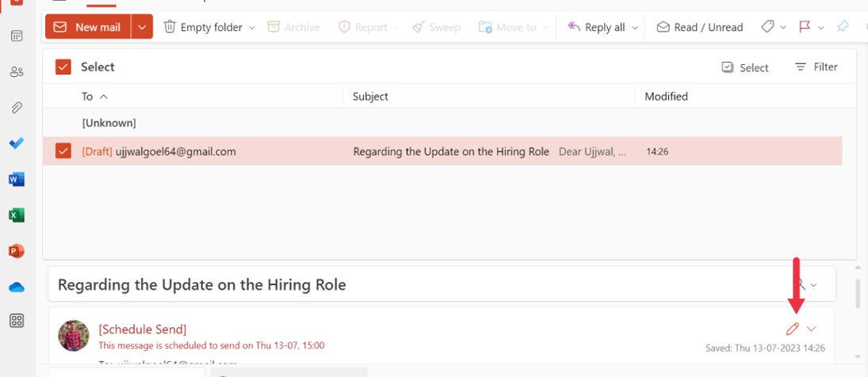Viewport: 868px width, 377px height.
Task: Click the Read / Unread toolbar item
Action: click(x=700, y=27)
